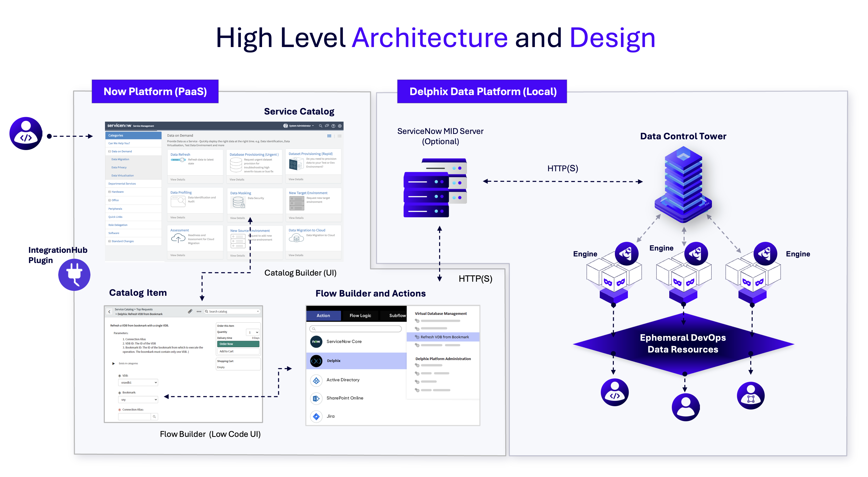Click the paperclip attachment icon

click(x=190, y=311)
